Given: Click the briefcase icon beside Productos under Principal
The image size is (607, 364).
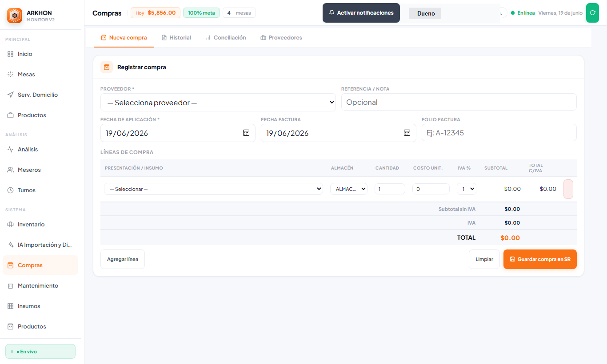Looking at the screenshot, I should click(x=11, y=115).
